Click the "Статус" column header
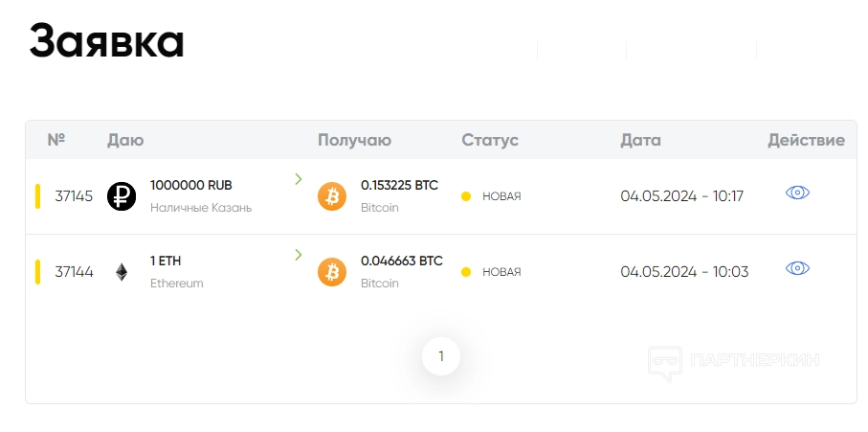The image size is (868, 432). coord(490,140)
